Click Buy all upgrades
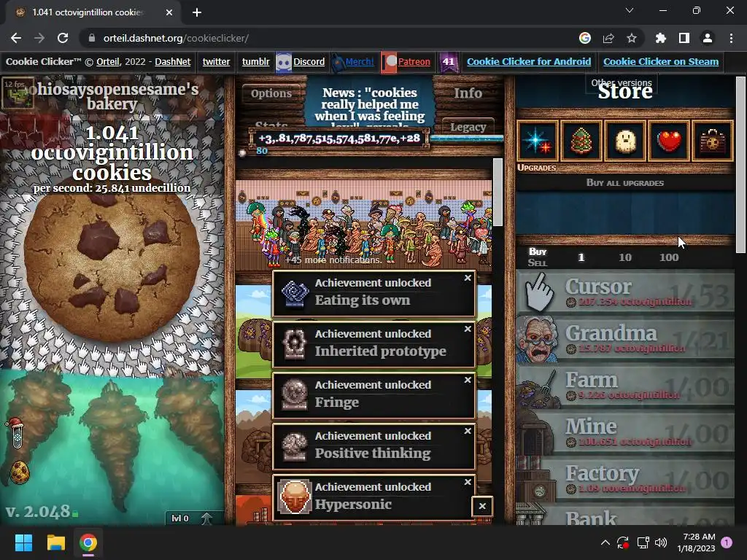The height and width of the screenshot is (560, 747). tap(625, 183)
